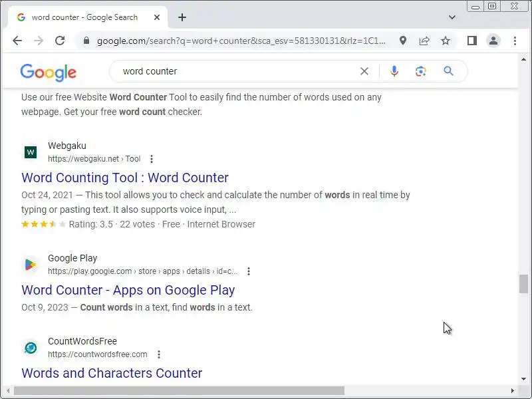Restore the Chrome window size

coord(492,6)
